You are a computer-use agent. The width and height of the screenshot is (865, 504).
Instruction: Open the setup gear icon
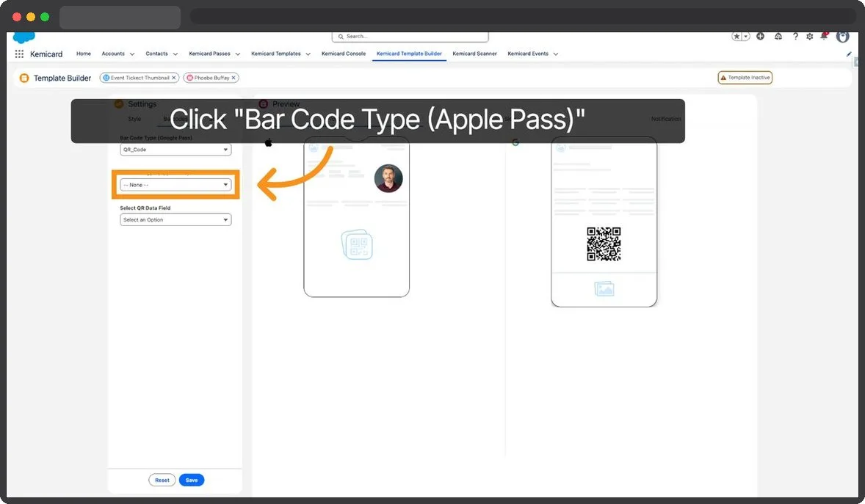point(809,37)
